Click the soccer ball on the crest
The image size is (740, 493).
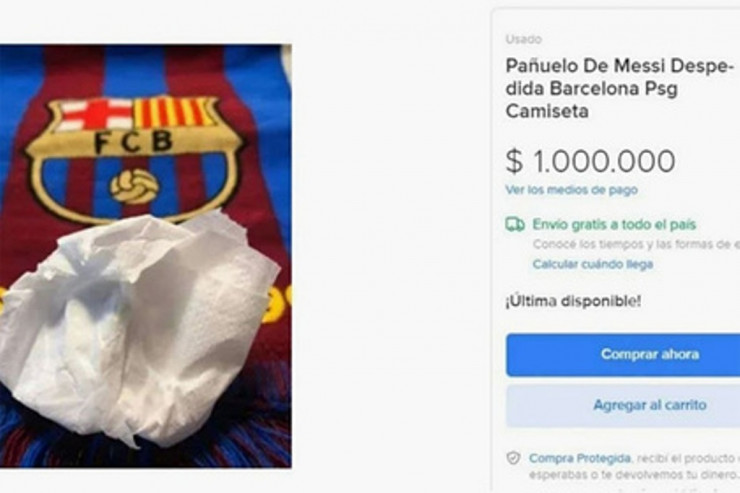tap(135, 185)
